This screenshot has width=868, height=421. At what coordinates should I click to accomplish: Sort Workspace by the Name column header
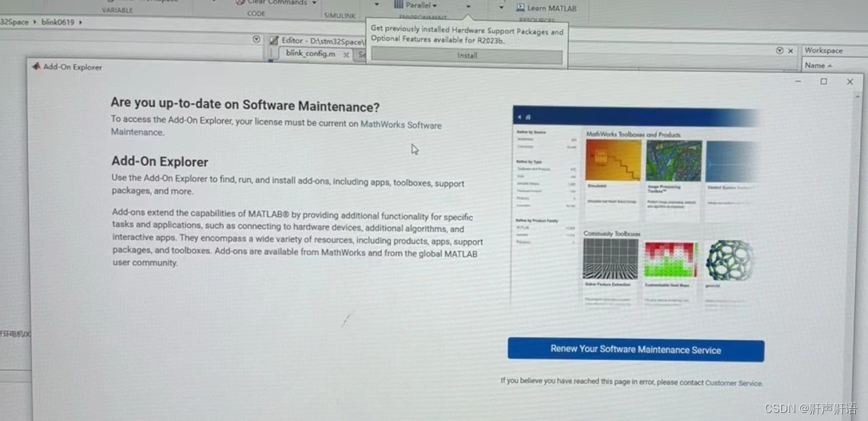click(818, 65)
